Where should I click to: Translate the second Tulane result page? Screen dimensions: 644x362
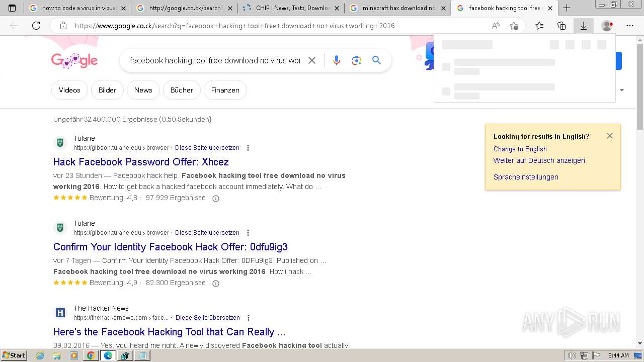click(x=207, y=233)
